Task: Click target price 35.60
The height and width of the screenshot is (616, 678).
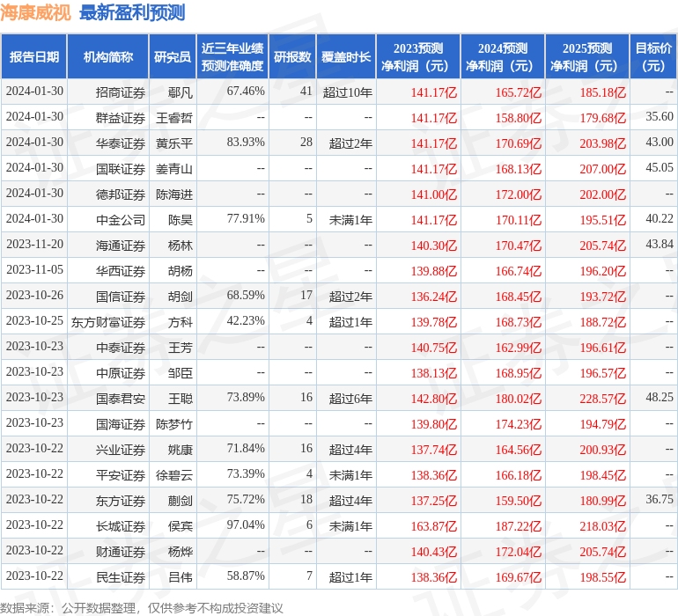Action: point(660,117)
